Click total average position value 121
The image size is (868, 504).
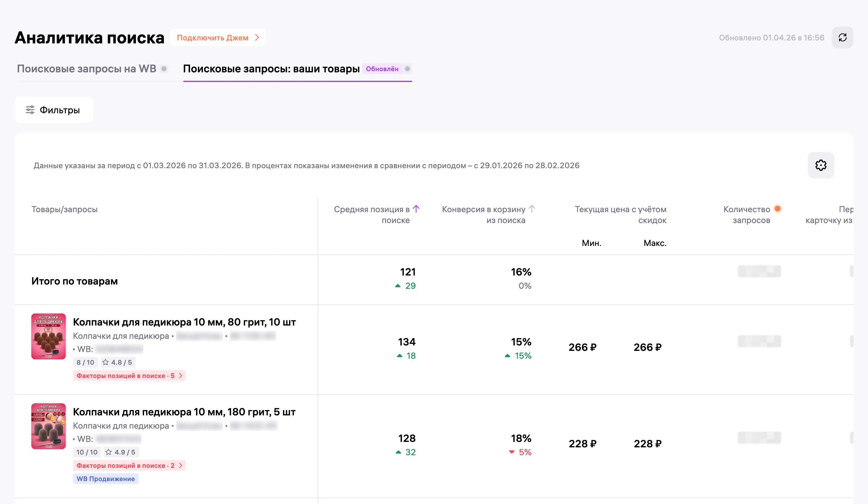pos(408,272)
